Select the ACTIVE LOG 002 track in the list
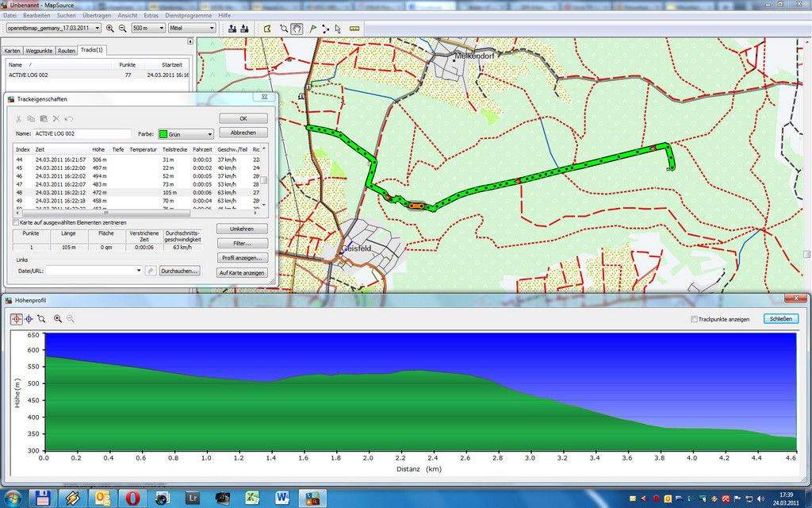Viewport: 812px width, 508px height. pyautogui.click(x=97, y=75)
